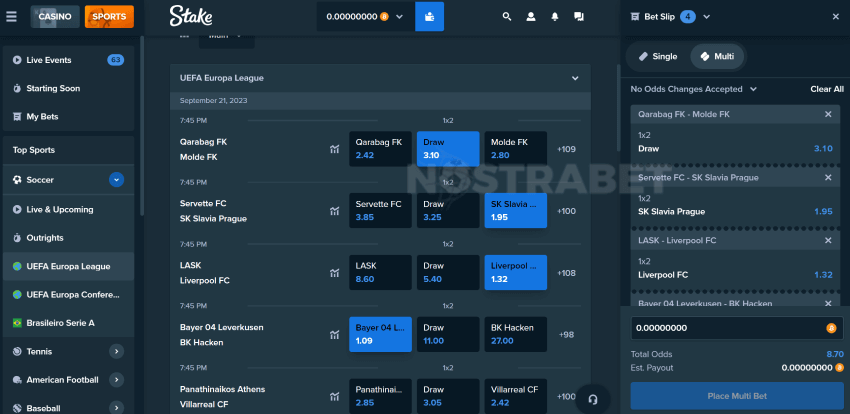Open +108 more markets for LASK match
Image resolution: width=850 pixels, height=414 pixels.
[566, 273]
